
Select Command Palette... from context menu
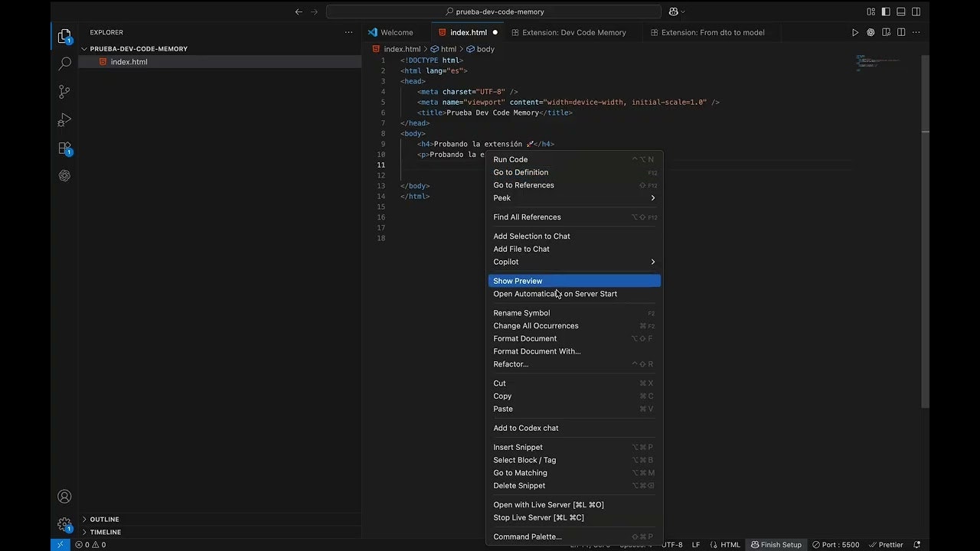pos(574,536)
